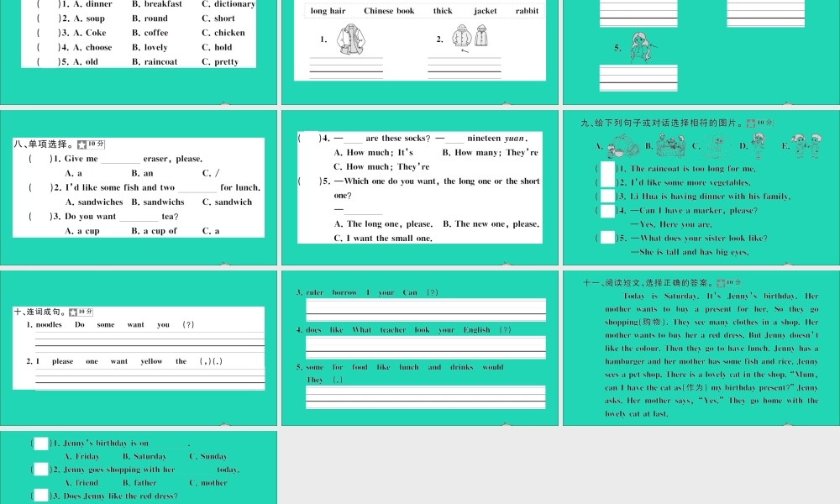Click the single jacket drawing numbered 1
840x504 pixels.
click(351, 39)
